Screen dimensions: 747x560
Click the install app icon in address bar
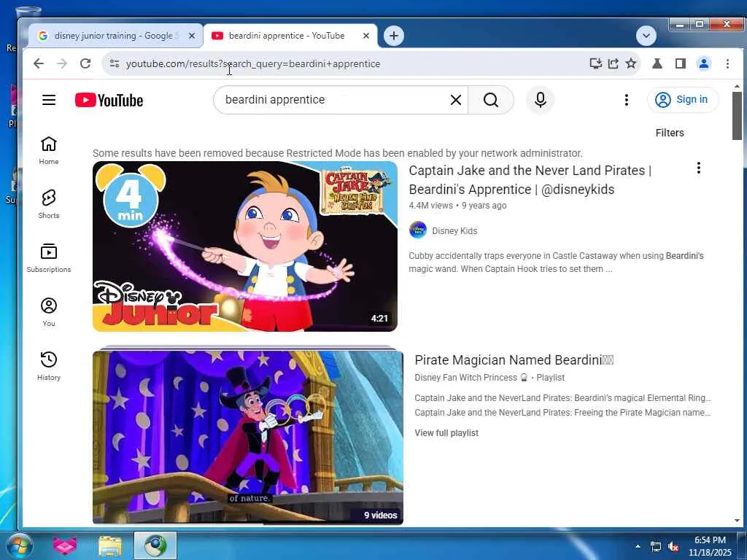pyautogui.click(x=595, y=63)
